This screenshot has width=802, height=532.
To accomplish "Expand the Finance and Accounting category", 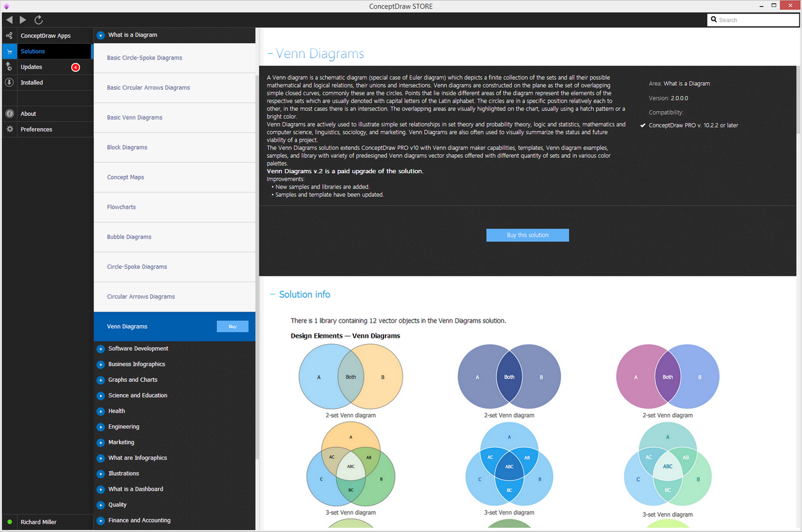I will (100, 521).
